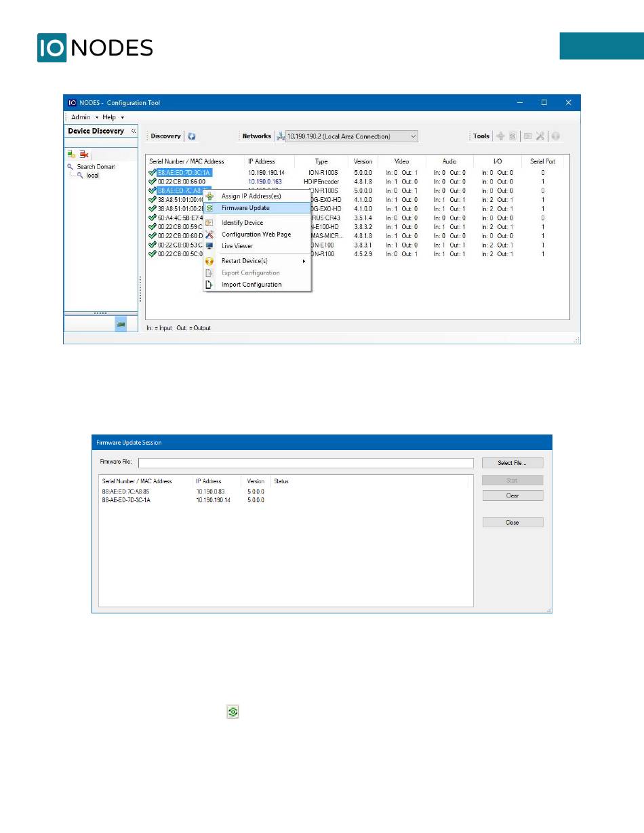Select the local search domain tree item
The width and height of the screenshot is (644, 833).
[x=92, y=176]
